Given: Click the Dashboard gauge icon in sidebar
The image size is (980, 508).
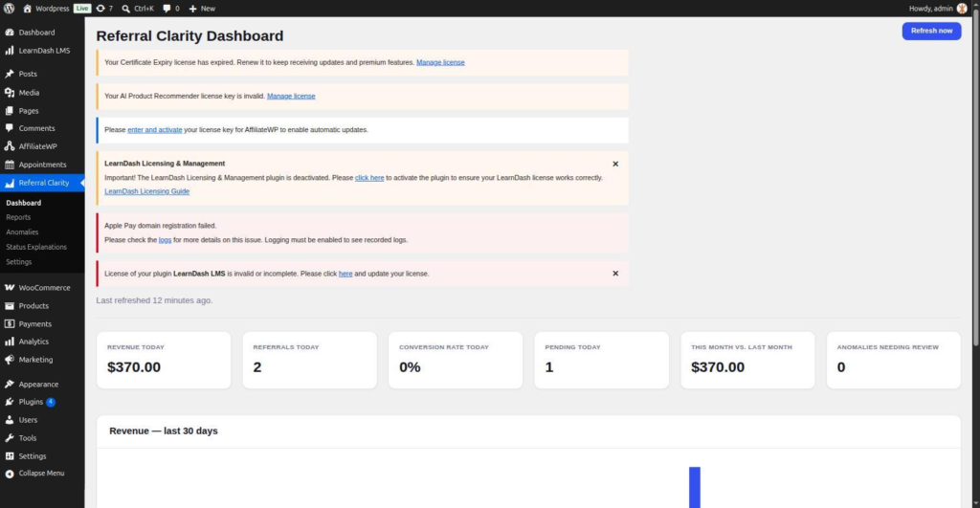Looking at the screenshot, I should [x=10, y=32].
